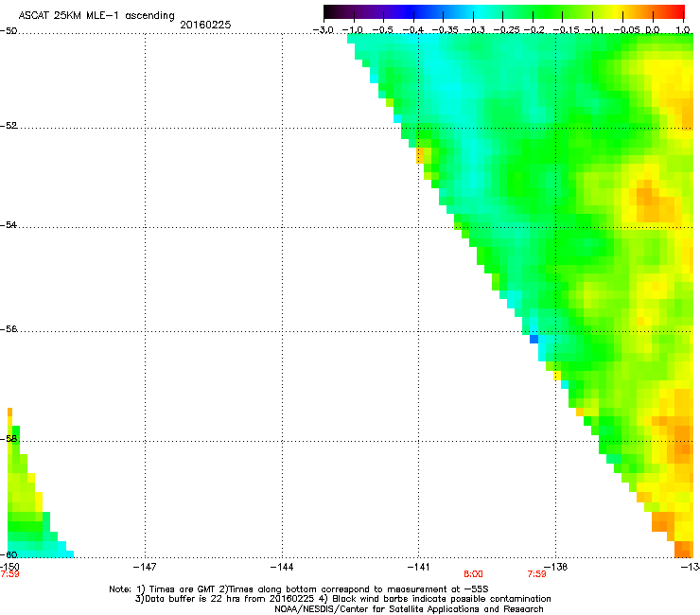Click the "-141" longitude axis label
The height and width of the screenshot is (615, 700).
[x=419, y=567]
